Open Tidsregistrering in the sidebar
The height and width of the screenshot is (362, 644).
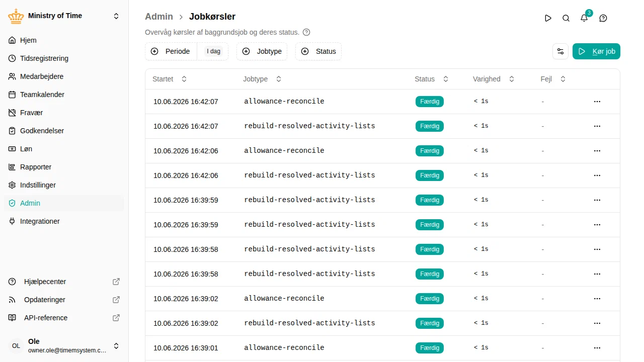64,58
